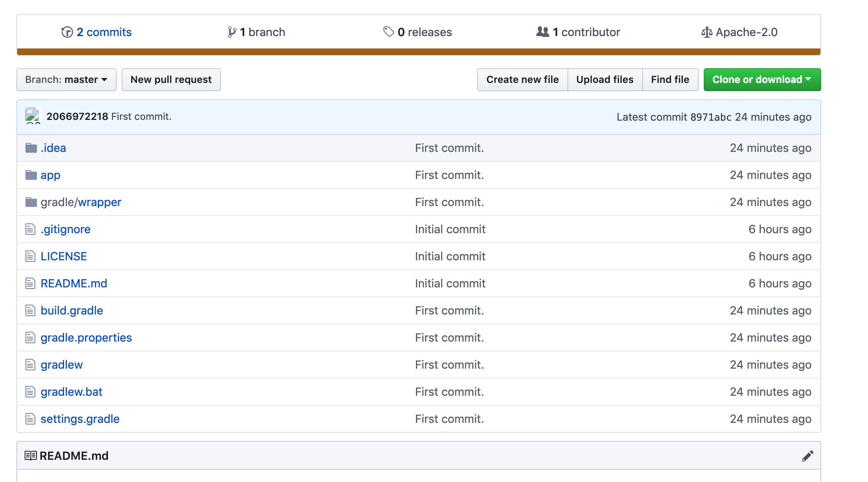Screen dimensions: 868x482
Task: Open the First commit message for app
Action: tap(449, 175)
